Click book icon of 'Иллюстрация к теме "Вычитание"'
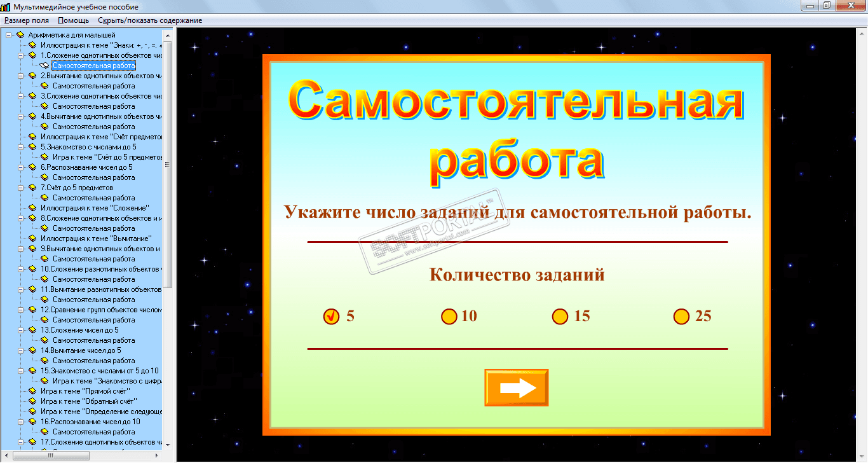Viewport: 868px width, 463px height. (32, 238)
